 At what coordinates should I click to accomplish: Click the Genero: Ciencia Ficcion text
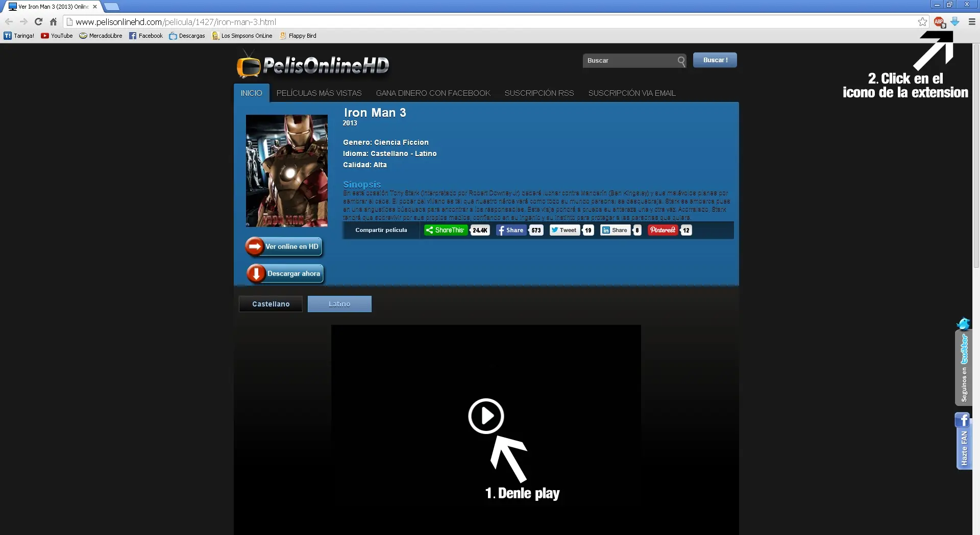(386, 142)
